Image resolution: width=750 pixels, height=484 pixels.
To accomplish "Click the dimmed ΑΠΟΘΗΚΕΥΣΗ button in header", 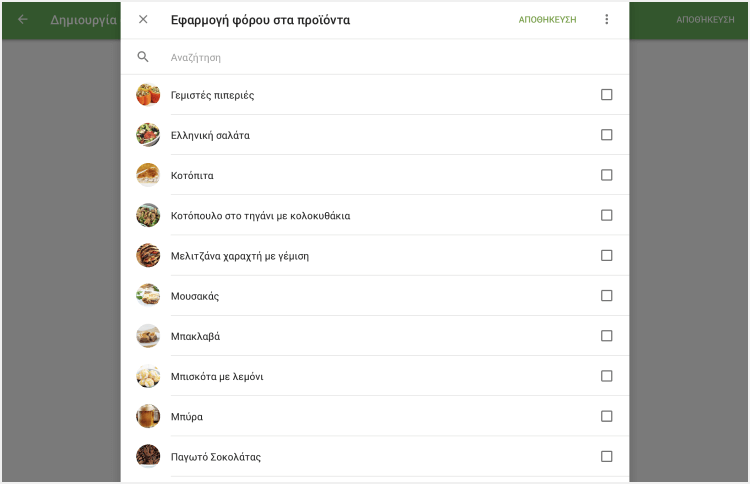I will point(705,19).
